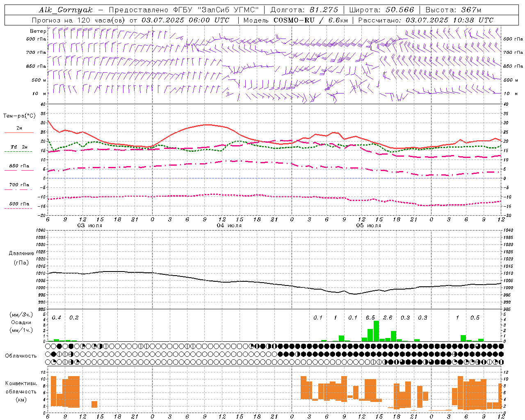Click the 'Td 2м' dew point legend label
The image size is (525, 420).
click(x=19, y=147)
